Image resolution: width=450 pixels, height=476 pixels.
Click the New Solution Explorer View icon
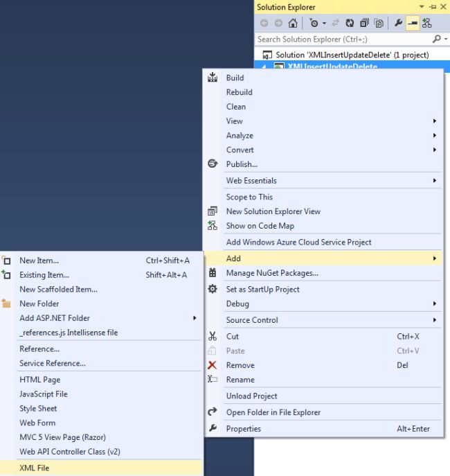[213, 211]
